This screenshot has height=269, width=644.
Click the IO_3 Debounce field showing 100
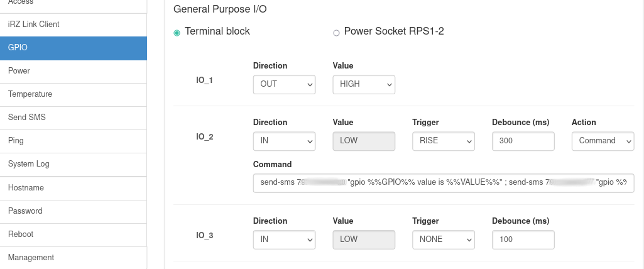pyautogui.click(x=523, y=239)
